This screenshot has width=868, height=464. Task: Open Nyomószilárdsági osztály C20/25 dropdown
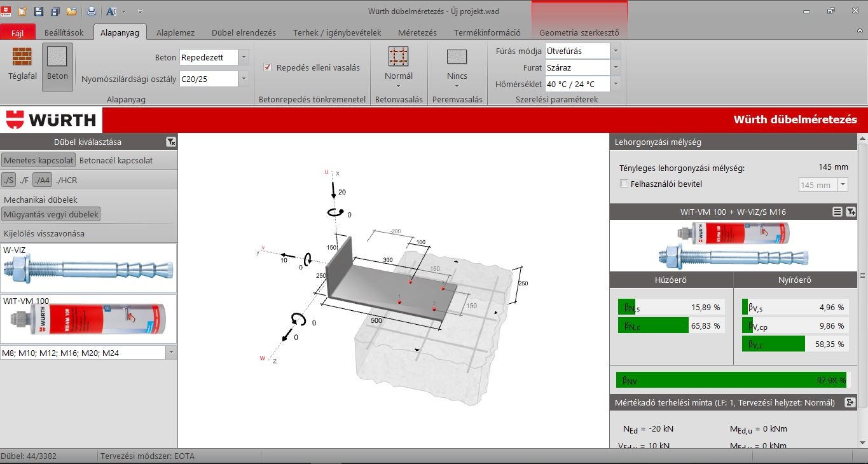point(244,79)
